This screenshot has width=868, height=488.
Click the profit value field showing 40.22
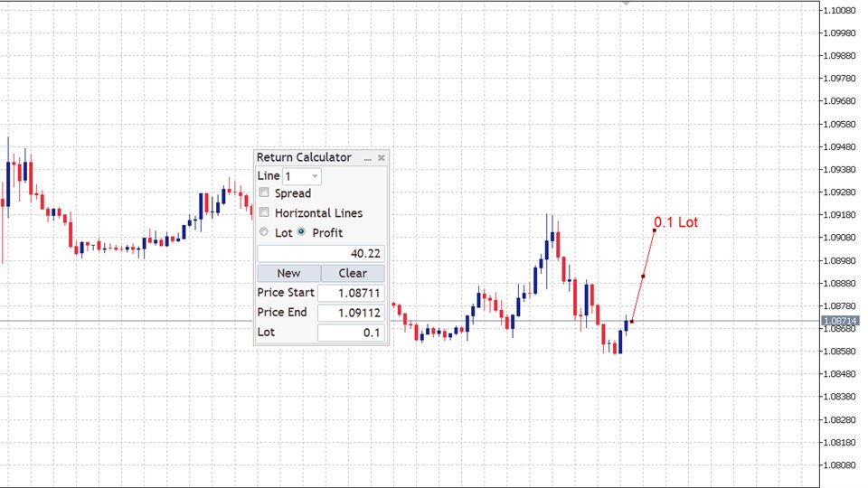[321, 253]
